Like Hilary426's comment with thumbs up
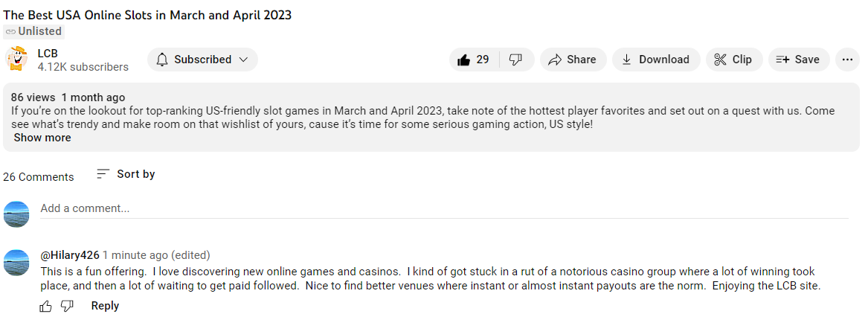 [46, 306]
